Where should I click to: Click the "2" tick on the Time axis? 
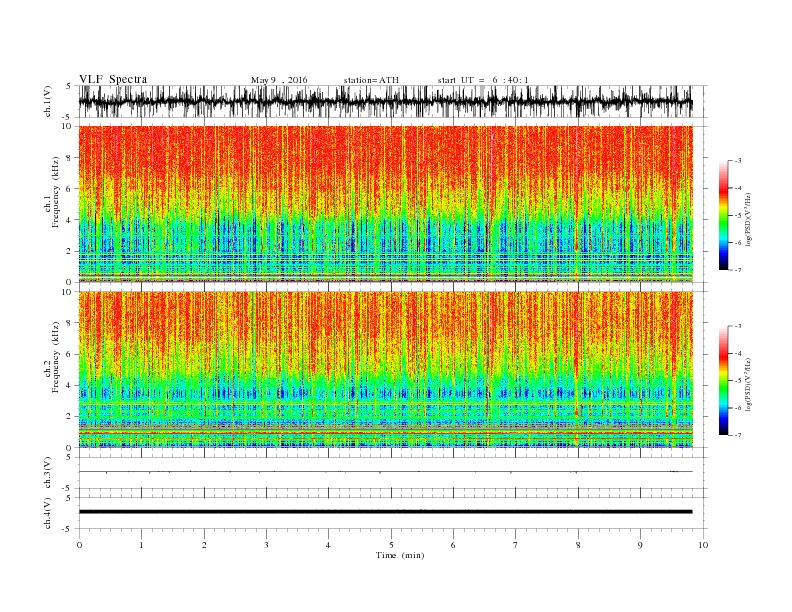[x=204, y=545]
